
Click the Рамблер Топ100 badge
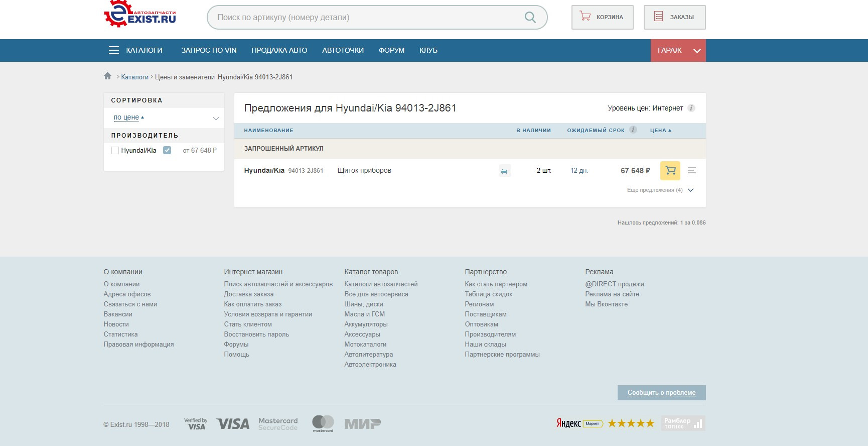click(683, 423)
